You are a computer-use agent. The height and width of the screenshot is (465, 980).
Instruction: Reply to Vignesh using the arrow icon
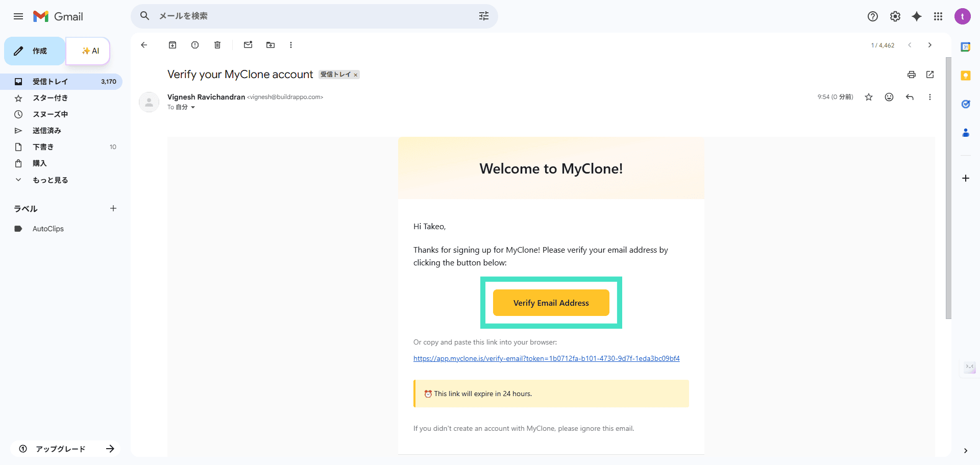(x=910, y=97)
